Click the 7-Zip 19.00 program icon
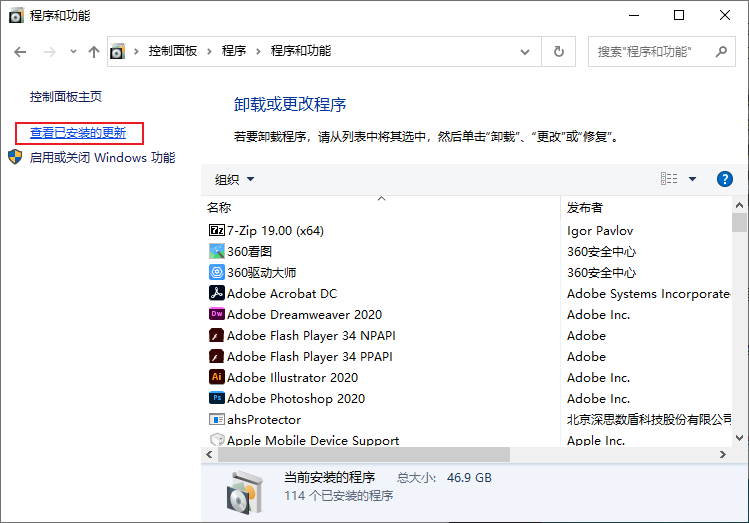The height and width of the screenshot is (523, 749). click(x=216, y=230)
